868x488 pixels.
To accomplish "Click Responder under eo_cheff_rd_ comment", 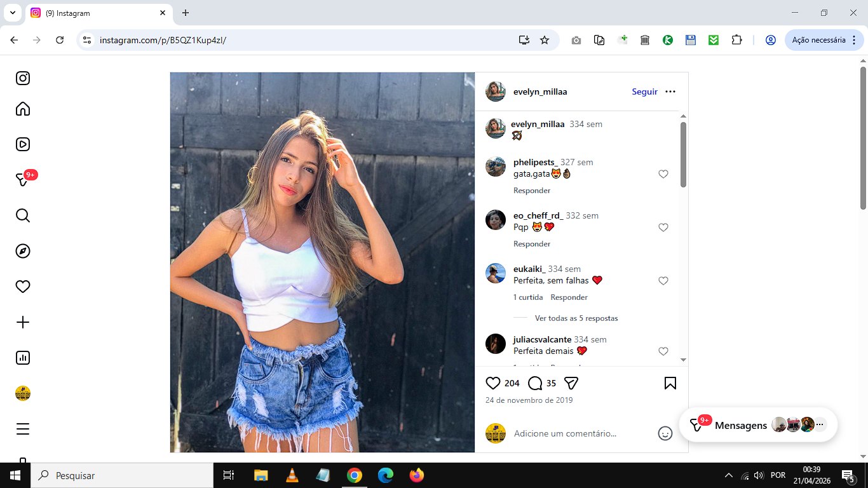I will [532, 244].
